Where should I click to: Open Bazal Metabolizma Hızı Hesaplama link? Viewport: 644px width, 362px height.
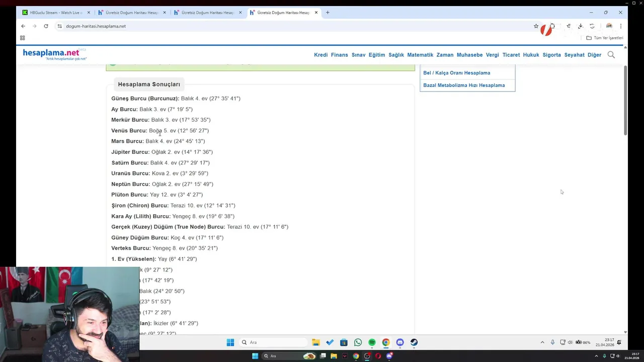464,85
